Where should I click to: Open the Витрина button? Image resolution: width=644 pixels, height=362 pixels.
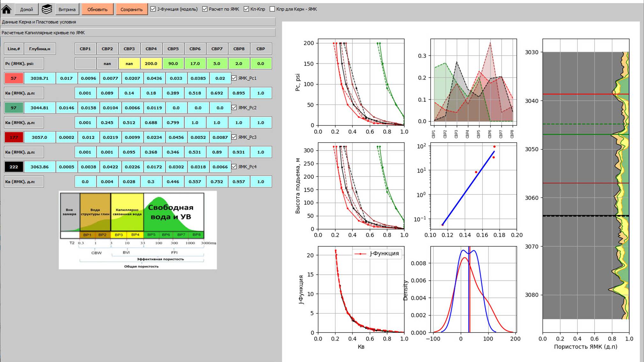[67, 9]
